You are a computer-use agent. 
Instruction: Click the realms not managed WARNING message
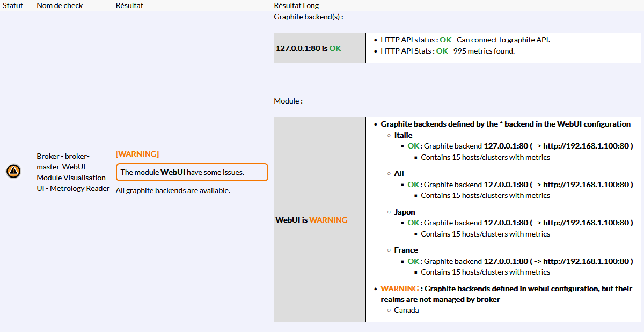[x=506, y=294]
